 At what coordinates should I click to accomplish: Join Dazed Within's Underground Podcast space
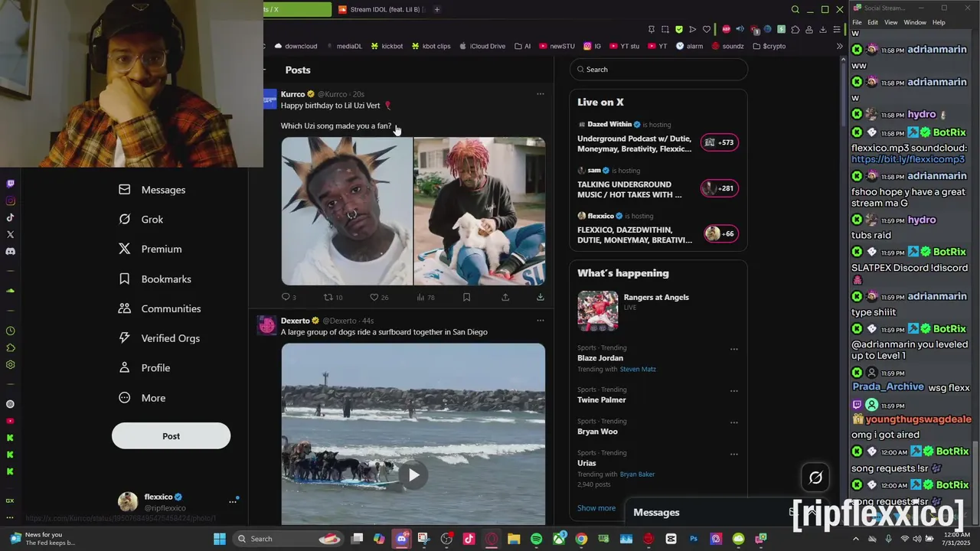[x=720, y=142]
